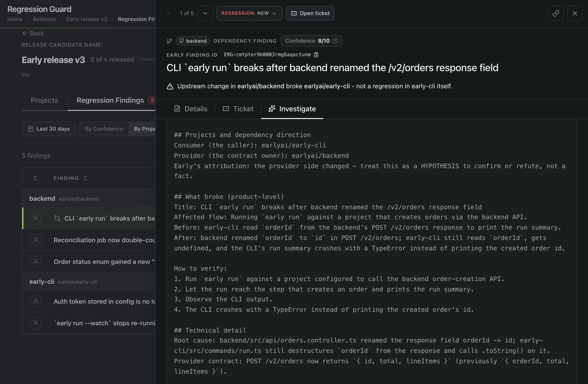Click the sort arrows in the first column header
The height and width of the screenshot is (384, 588).
coord(35,178)
